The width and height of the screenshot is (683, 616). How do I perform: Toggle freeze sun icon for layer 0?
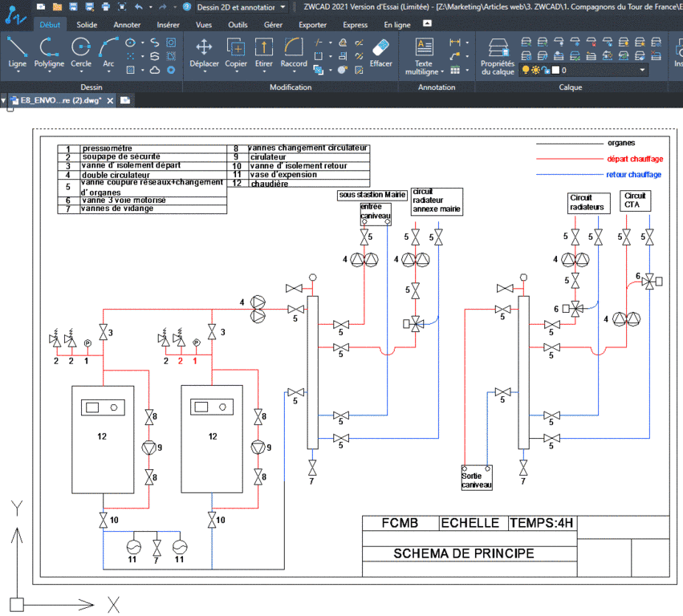pos(535,70)
